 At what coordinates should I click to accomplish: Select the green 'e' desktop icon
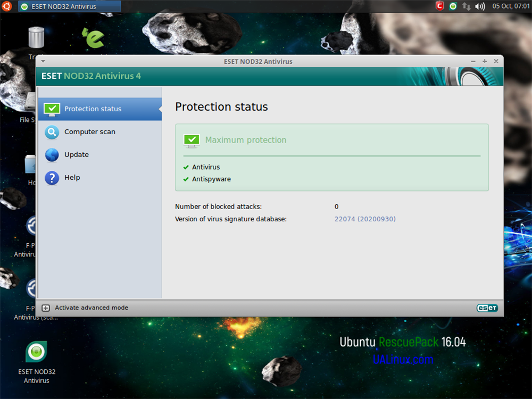tap(93, 38)
